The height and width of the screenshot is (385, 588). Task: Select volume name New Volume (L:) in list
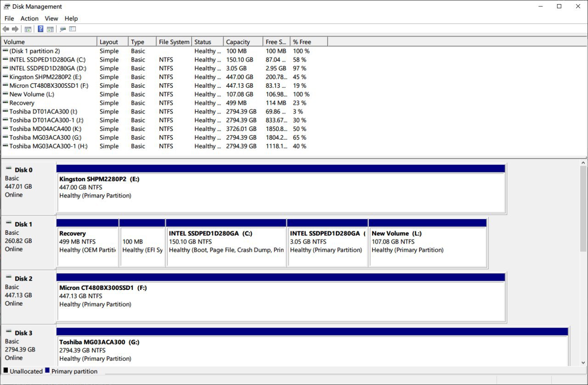(32, 94)
